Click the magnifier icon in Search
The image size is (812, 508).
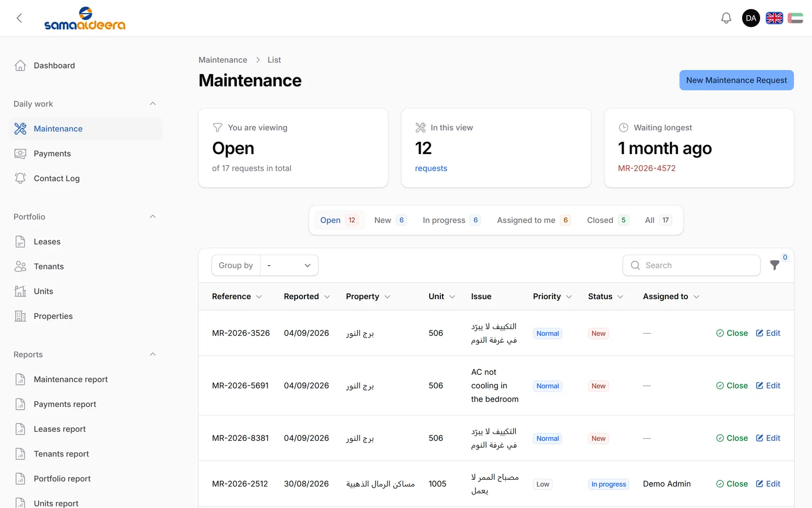click(x=636, y=265)
